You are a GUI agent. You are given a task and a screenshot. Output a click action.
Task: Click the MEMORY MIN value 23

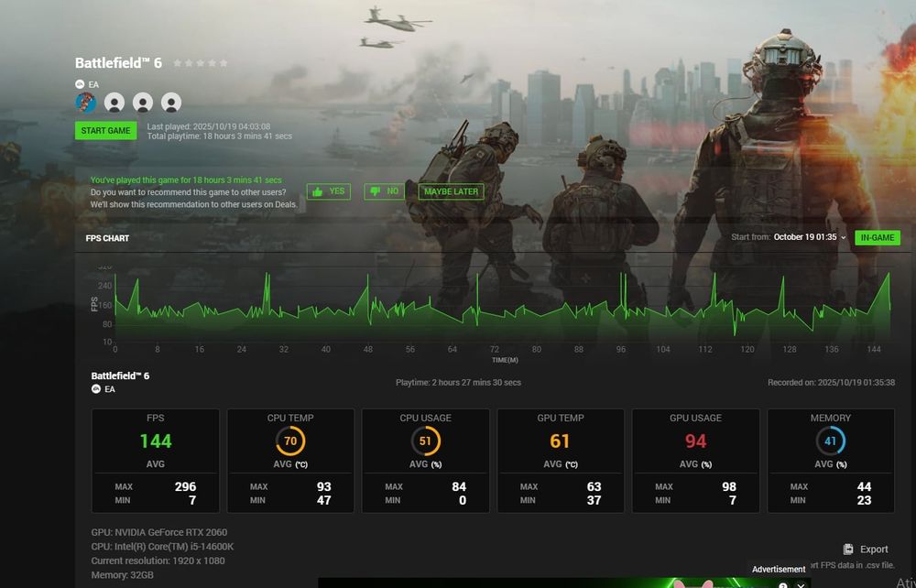864,500
